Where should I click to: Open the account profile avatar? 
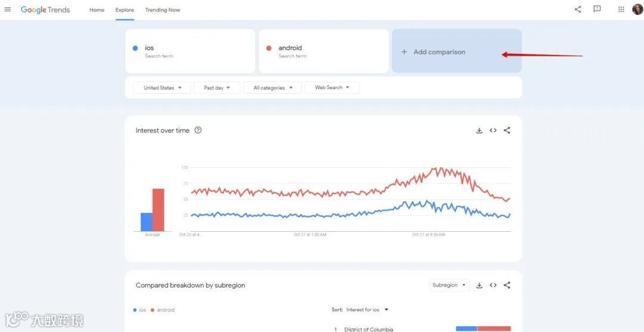coord(637,9)
